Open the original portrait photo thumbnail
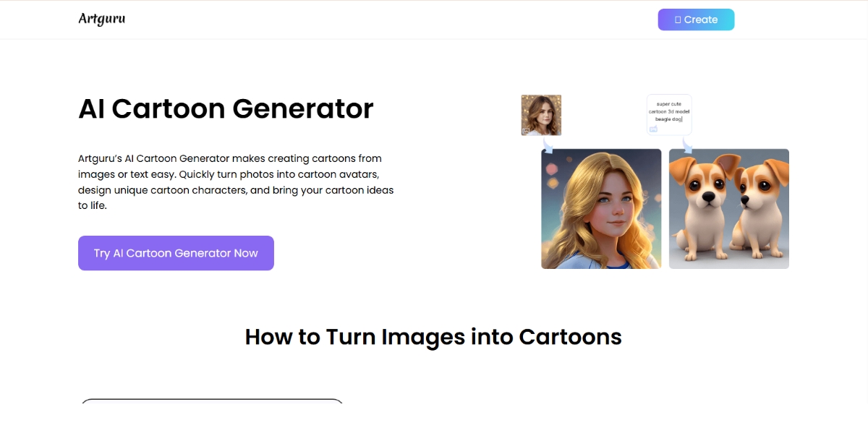This screenshot has height=441, width=868. tap(541, 114)
